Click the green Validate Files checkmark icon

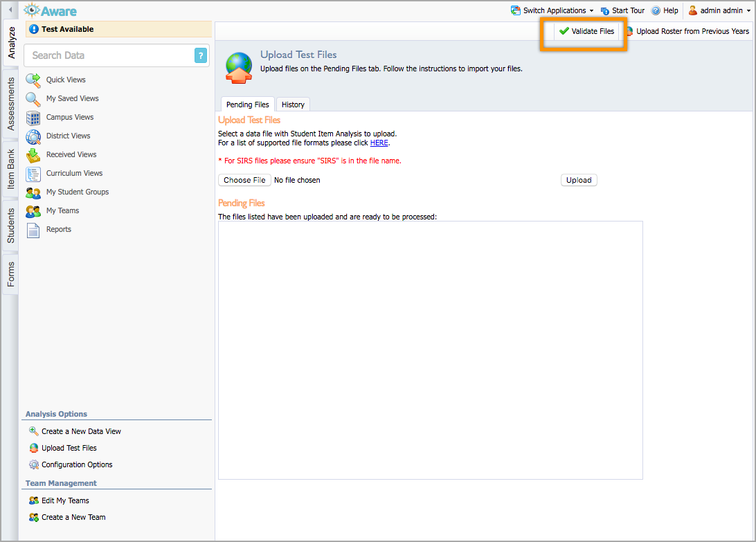point(564,31)
